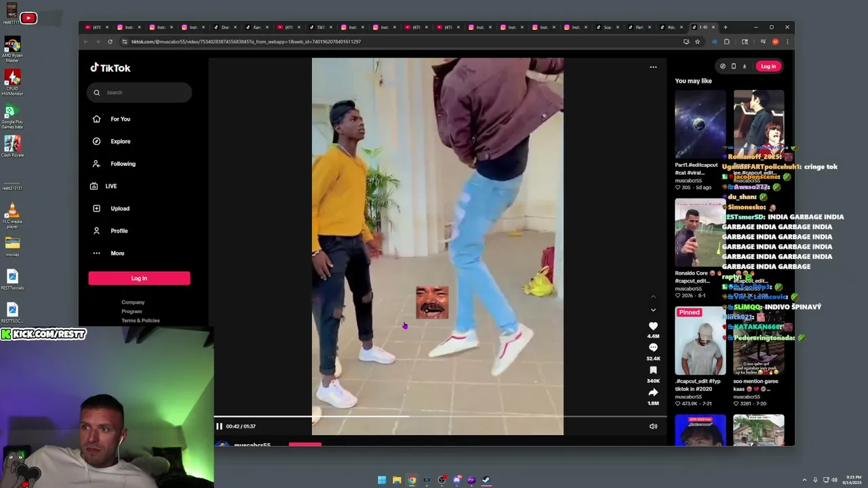Image resolution: width=868 pixels, height=488 pixels.
Task: Open the VLC media player desktop icon
Action: pyautogui.click(x=12, y=216)
